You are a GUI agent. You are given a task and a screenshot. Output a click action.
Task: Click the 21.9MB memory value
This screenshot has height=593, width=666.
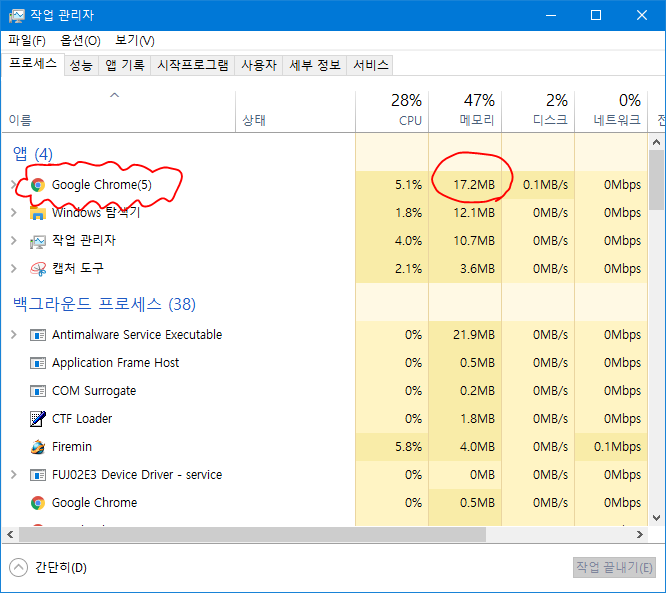pyautogui.click(x=474, y=335)
